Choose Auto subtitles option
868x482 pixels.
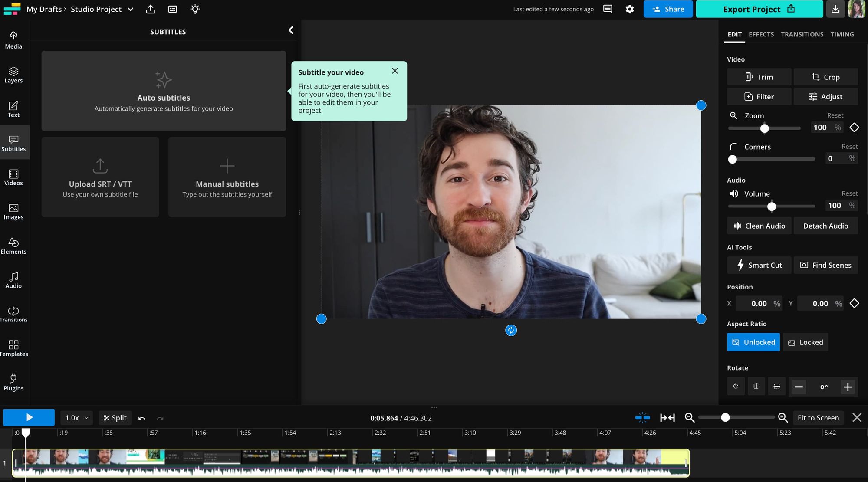coord(164,91)
